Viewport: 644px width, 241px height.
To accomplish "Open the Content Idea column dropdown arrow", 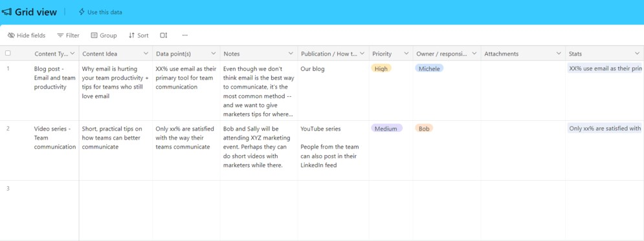I will [x=146, y=54].
